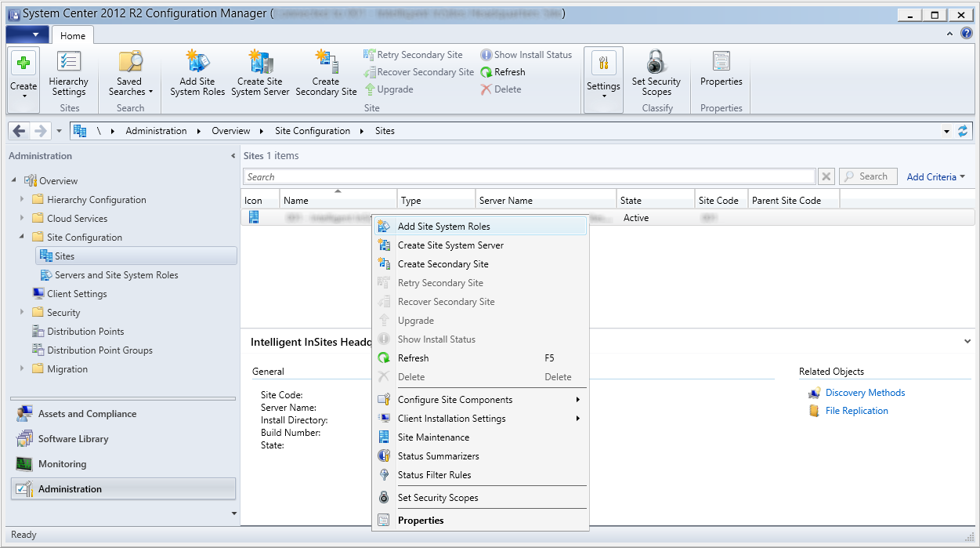
Task: Open the address bar dropdown arrow
Action: [946, 132]
